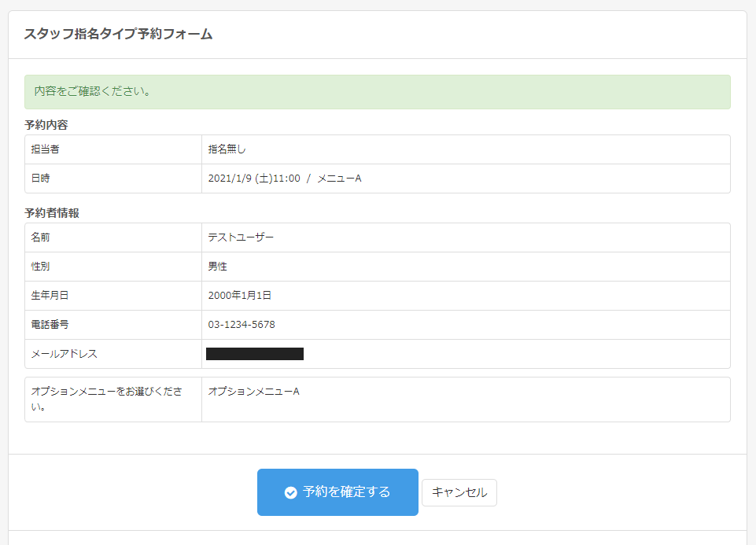Click the 性別 row label
The image size is (756, 545).
(x=41, y=267)
